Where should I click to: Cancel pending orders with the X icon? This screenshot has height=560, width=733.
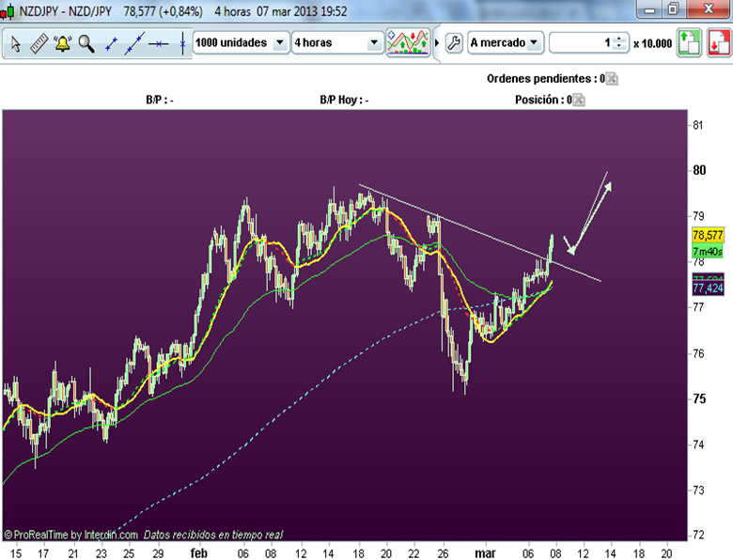[x=612, y=79]
